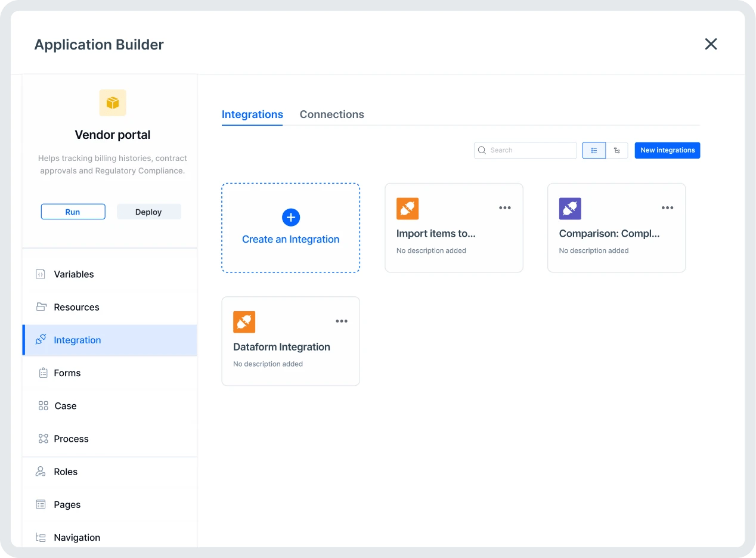The height and width of the screenshot is (558, 756).
Task: Click the Deploy button
Action: tap(148, 212)
